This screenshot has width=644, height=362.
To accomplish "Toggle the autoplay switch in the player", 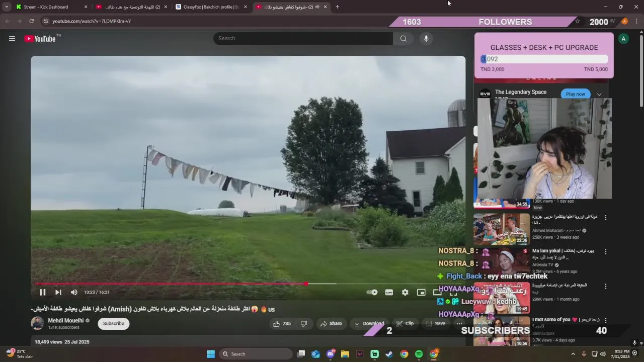I will coord(372,292).
